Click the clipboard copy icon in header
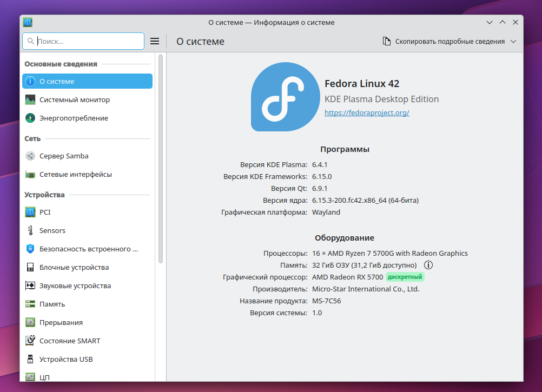The height and width of the screenshot is (392, 542). click(386, 42)
